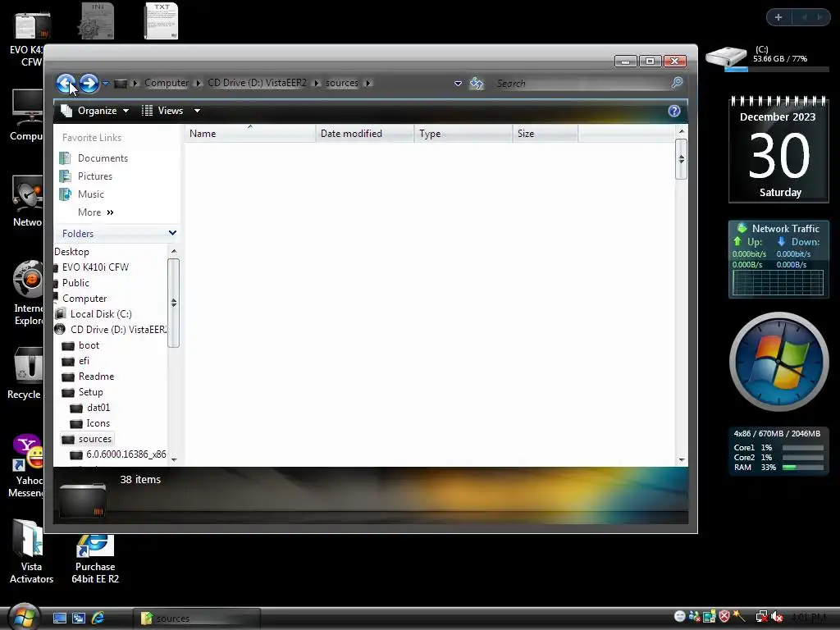Select Recycle Bin desktop icon
This screenshot has width=840, height=630.
click(24, 373)
